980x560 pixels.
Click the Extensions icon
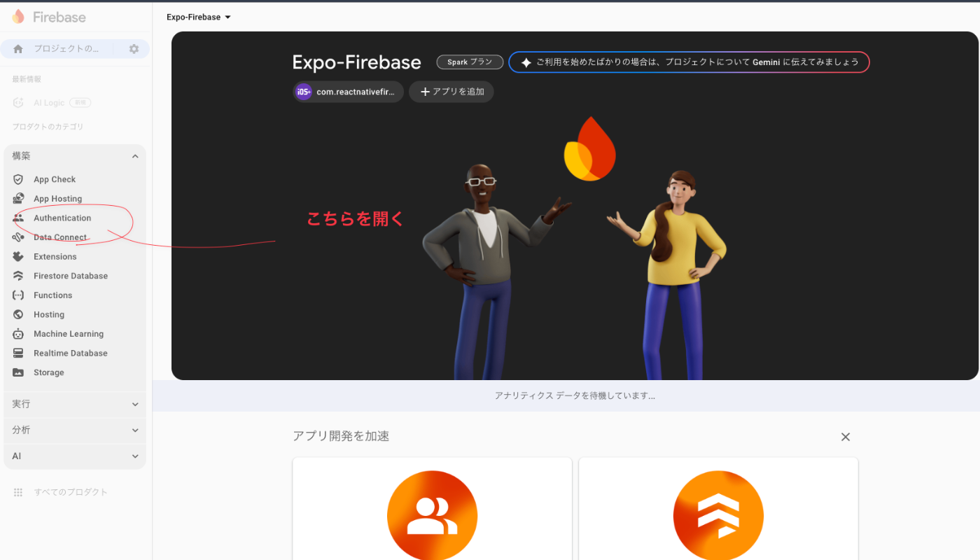tap(18, 256)
